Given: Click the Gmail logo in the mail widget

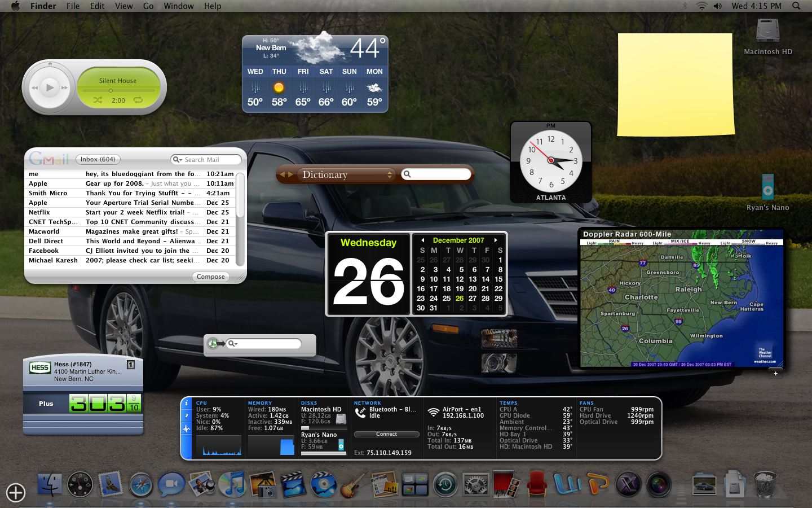Looking at the screenshot, I should click(x=48, y=159).
